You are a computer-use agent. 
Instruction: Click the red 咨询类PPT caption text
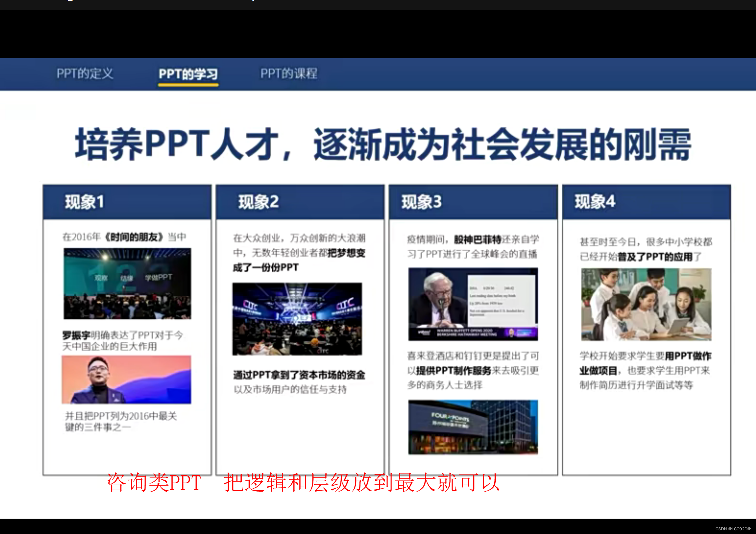coord(154,483)
